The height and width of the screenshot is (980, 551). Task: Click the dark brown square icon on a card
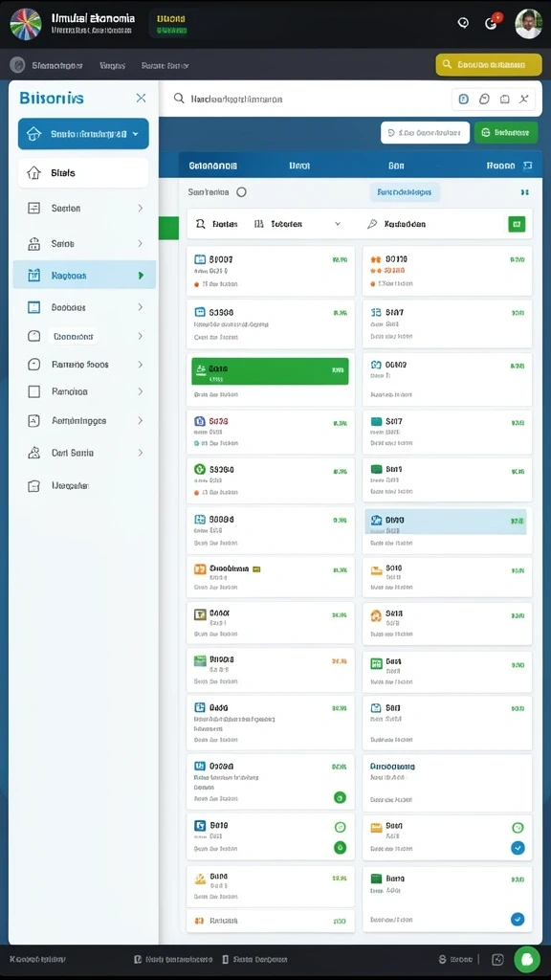click(x=200, y=614)
